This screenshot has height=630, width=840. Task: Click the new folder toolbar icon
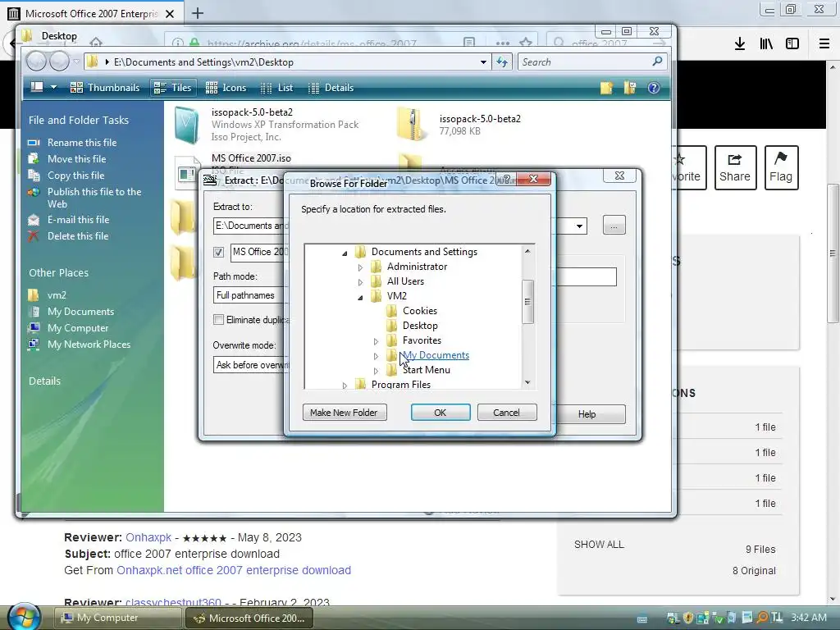606,88
